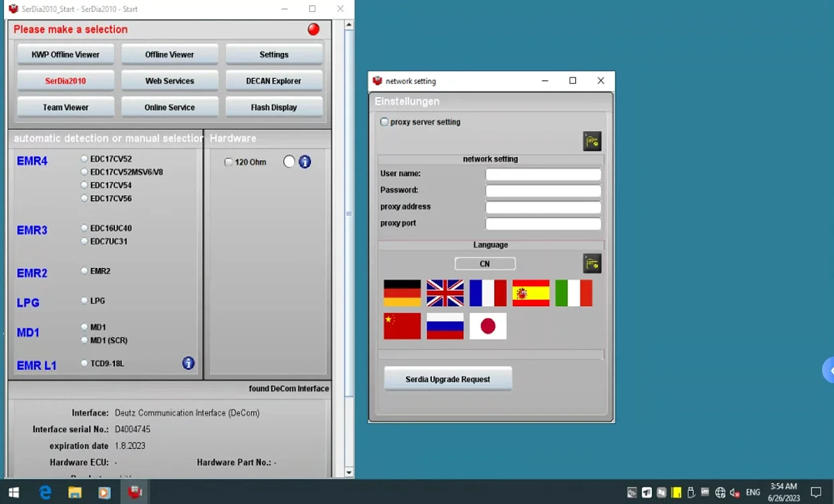Select the EDC16UC40 radio button

(x=84, y=228)
